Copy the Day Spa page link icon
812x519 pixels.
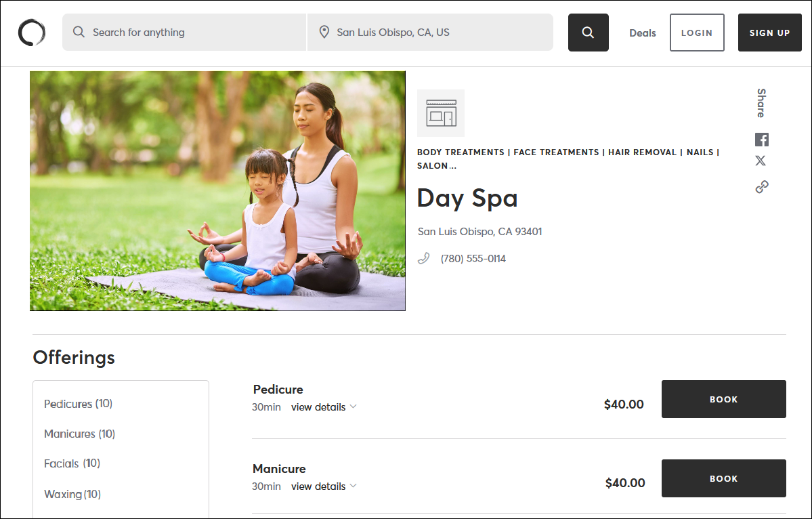pyautogui.click(x=761, y=186)
